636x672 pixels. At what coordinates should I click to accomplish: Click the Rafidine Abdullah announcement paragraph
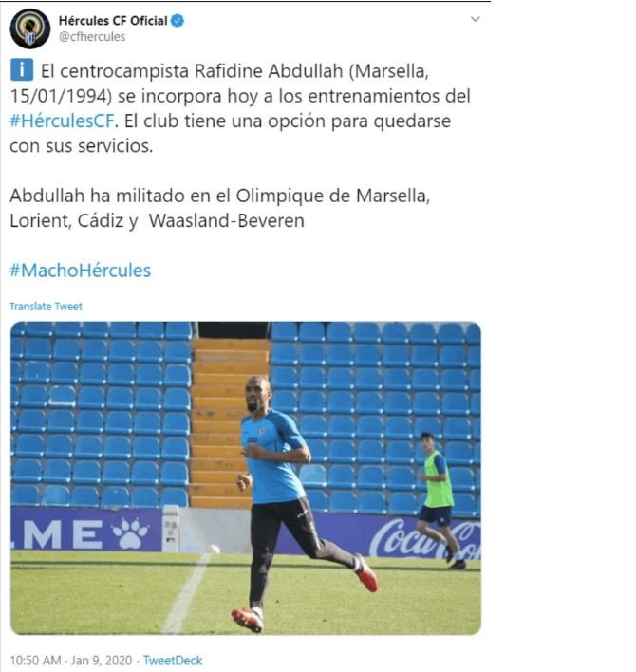pyautogui.click(x=240, y=108)
